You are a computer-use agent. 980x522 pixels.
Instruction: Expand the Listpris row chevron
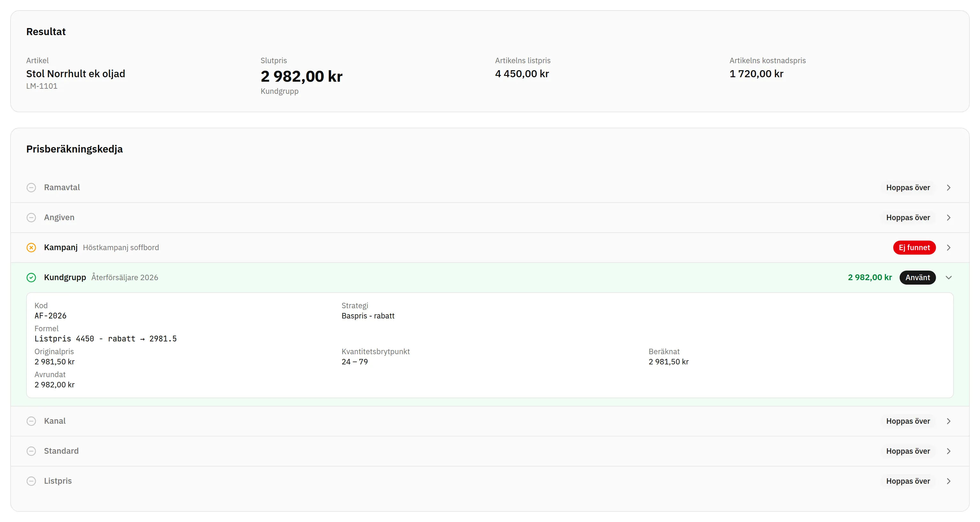948,481
